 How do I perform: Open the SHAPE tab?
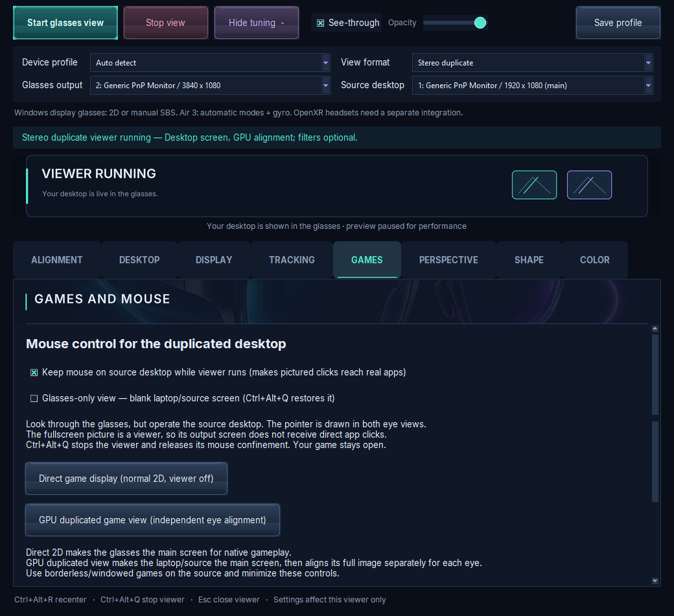[x=529, y=260]
